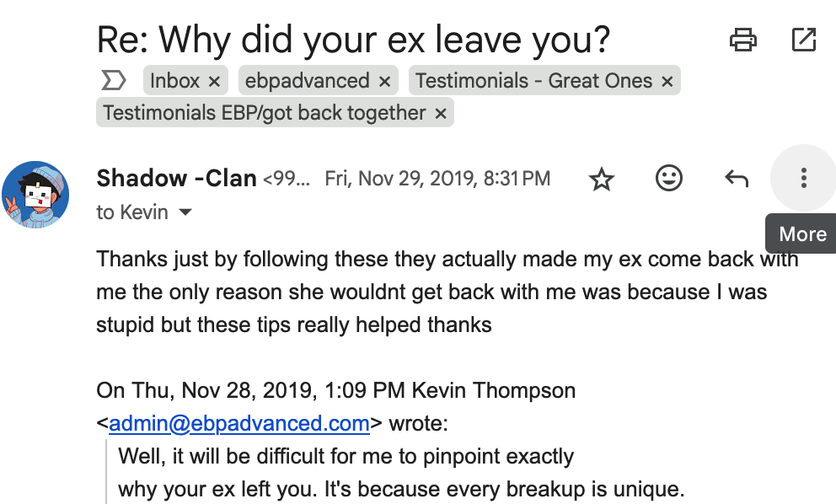Remove Testimonials EBP/got back together label
The image size is (836, 504).
click(441, 114)
